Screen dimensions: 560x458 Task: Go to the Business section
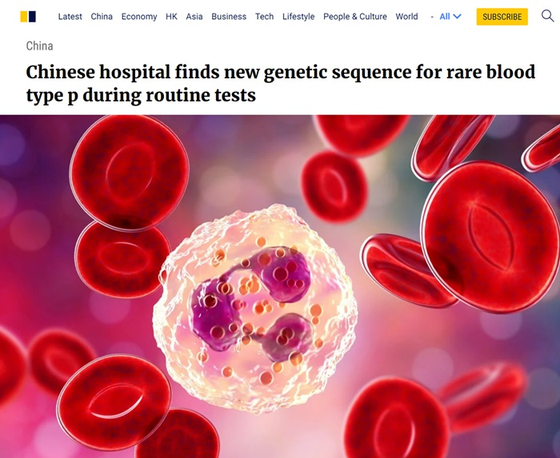229,16
